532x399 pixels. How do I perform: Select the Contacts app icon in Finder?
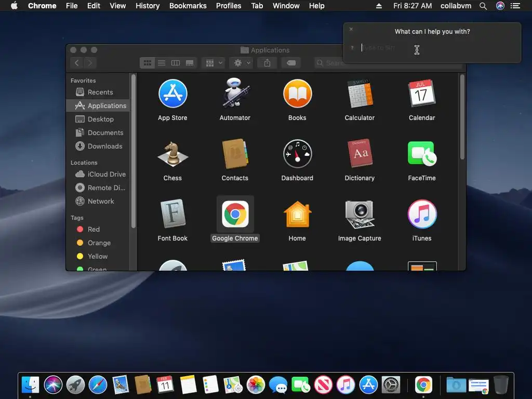(x=235, y=154)
